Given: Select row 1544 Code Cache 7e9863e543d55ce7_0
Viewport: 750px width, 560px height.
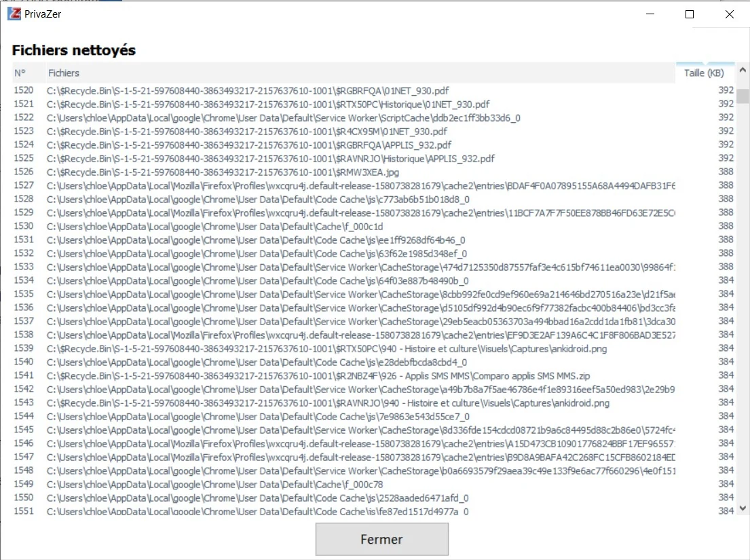Looking at the screenshot, I should (373, 416).
